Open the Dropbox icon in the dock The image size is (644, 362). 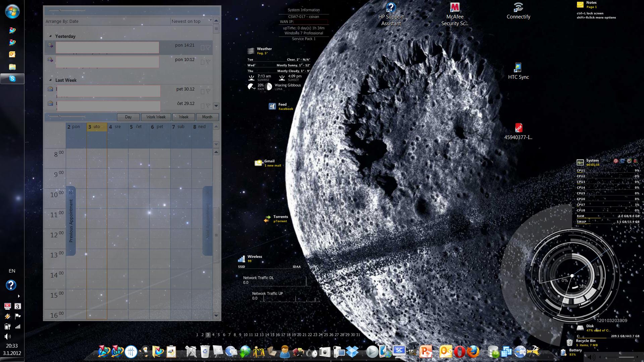point(353,352)
